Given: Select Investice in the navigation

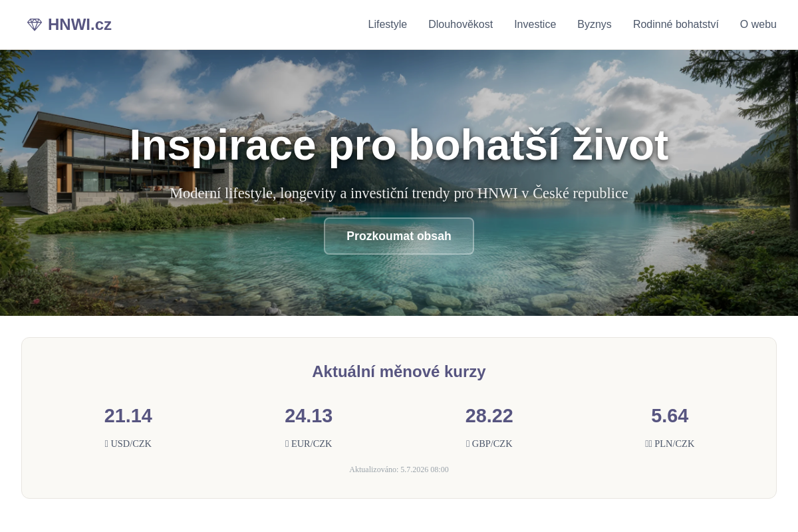Looking at the screenshot, I should [x=535, y=25].
